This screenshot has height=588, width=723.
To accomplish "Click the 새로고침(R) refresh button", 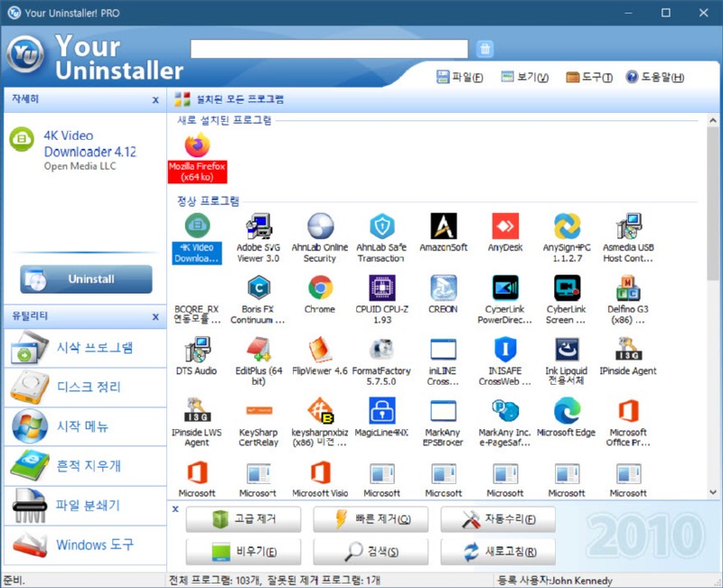I will [x=498, y=552].
